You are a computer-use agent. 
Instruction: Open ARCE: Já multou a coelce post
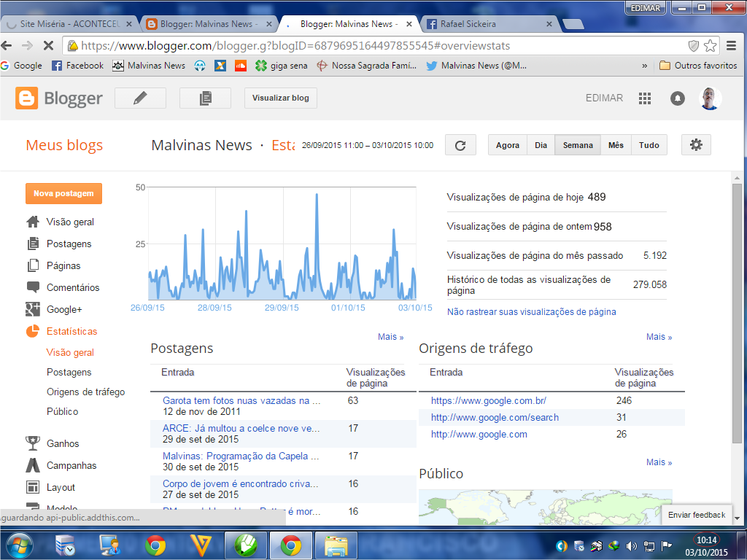(241, 428)
